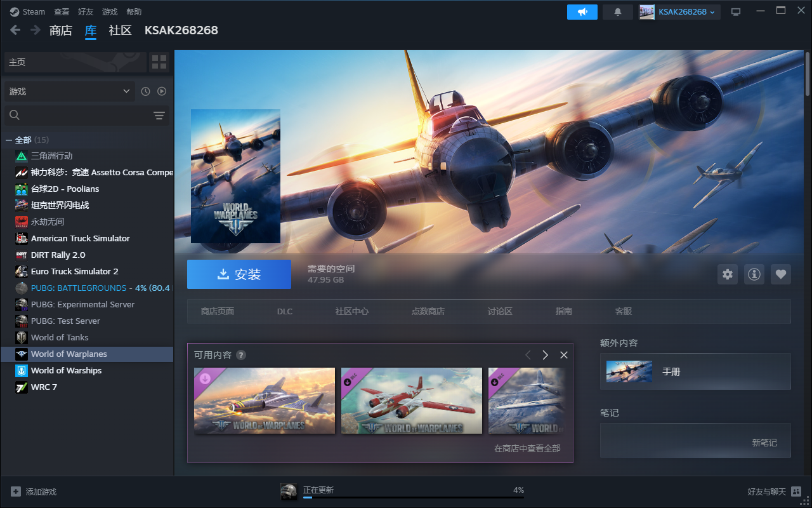The image size is (812, 508).
Task: Toggle ready-to-play filter icon
Action: click(x=162, y=91)
